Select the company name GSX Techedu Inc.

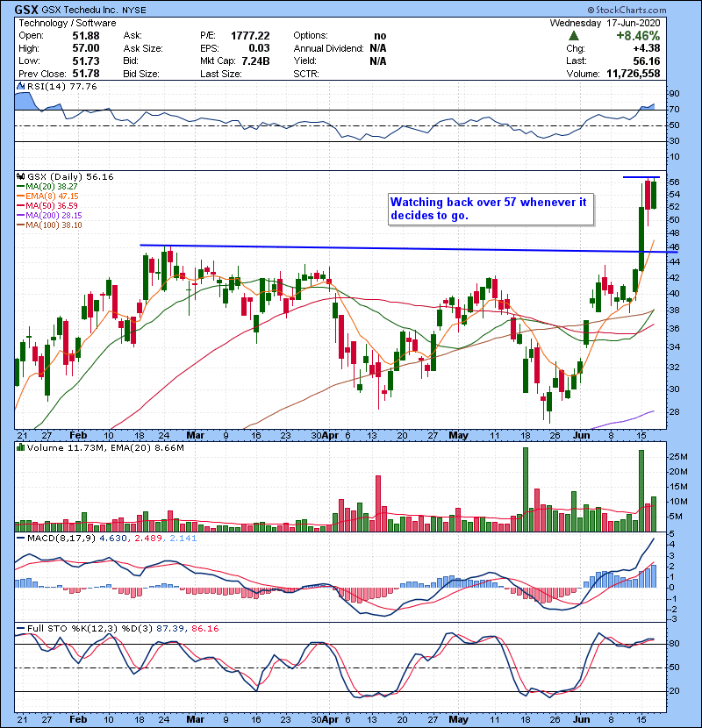click(x=81, y=11)
